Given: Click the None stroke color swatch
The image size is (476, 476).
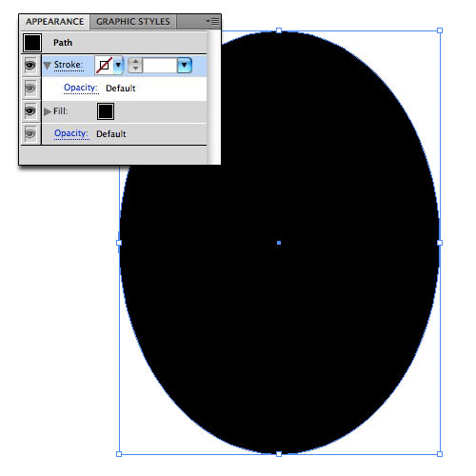Looking at the screenshot, I should (x=105, y=66).
